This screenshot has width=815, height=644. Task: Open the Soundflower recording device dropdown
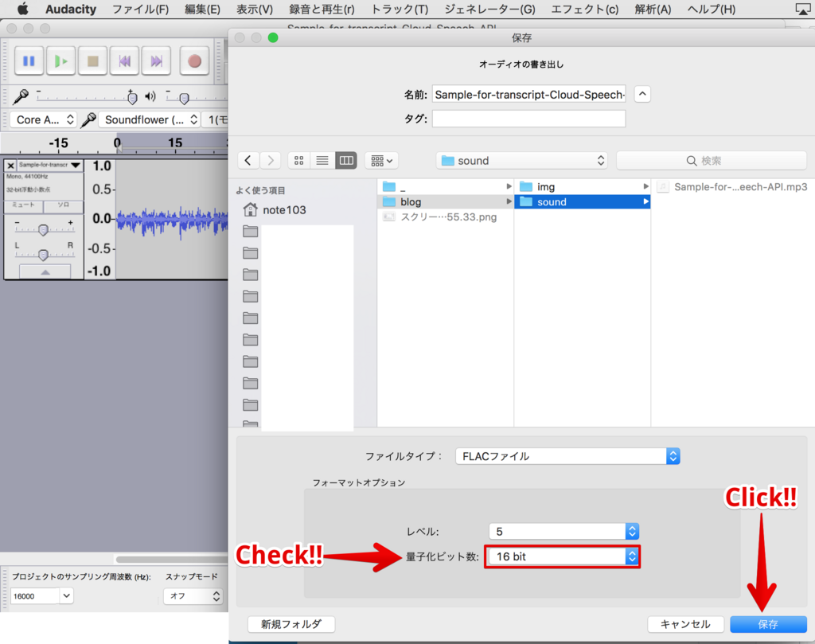click(150, 120)
